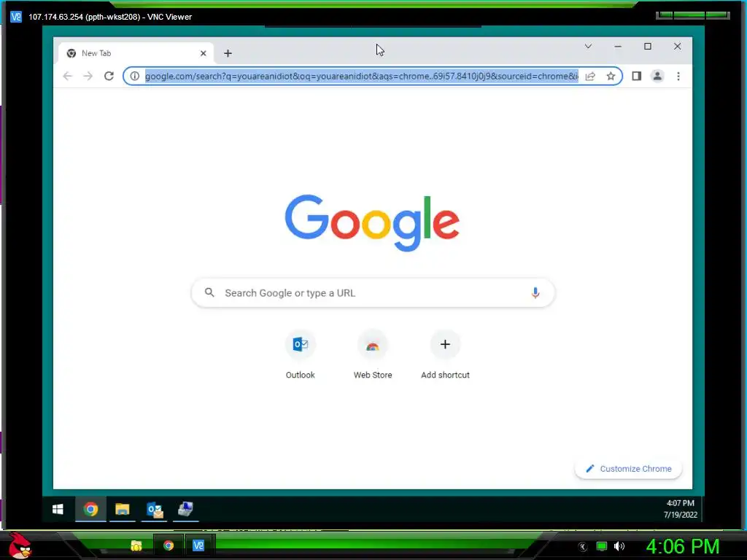Image resolution: width=747 pixels, height=560 pixels.
Task: Select the URL text in the address bar
Action: click(x=362, y=76)
